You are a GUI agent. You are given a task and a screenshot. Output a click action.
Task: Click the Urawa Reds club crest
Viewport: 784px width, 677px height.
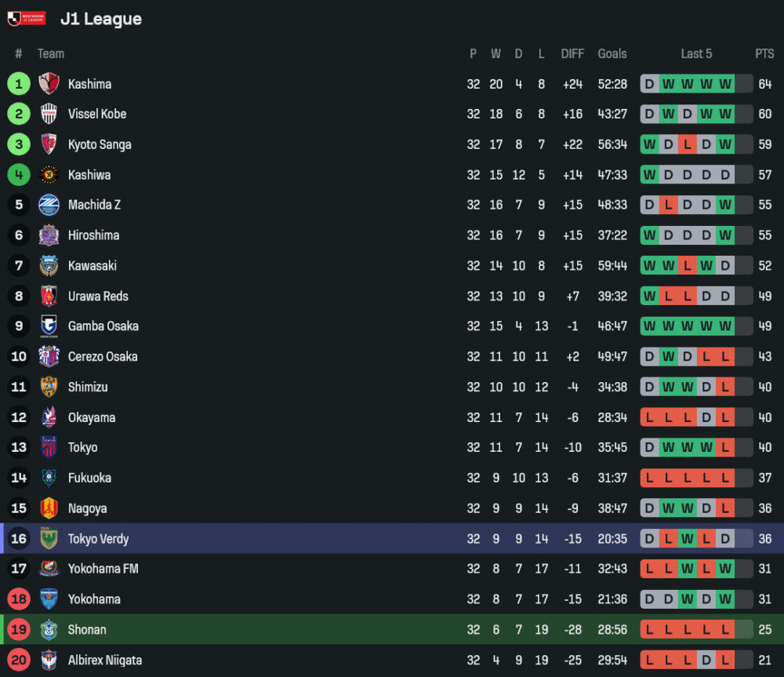coord(49,296)
